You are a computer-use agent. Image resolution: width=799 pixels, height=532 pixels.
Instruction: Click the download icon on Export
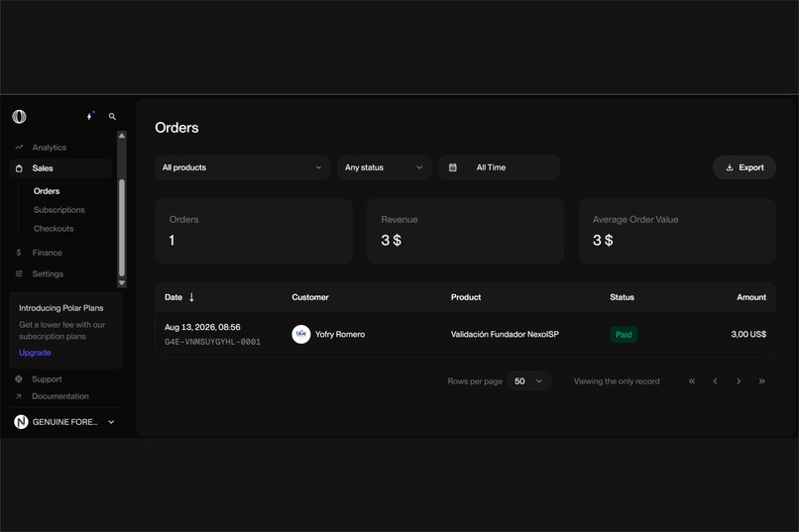pyautogui.click(x=730, y=167)
